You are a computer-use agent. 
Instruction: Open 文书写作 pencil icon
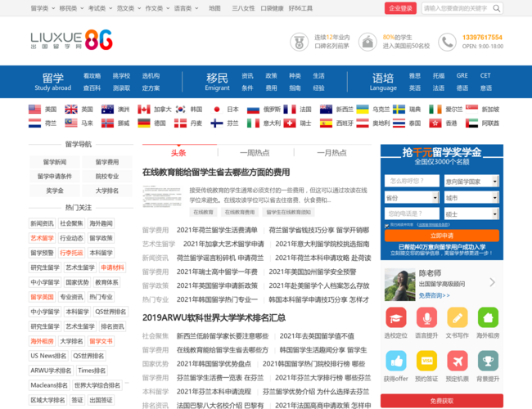pyautogui.click(x=458, y=317)
